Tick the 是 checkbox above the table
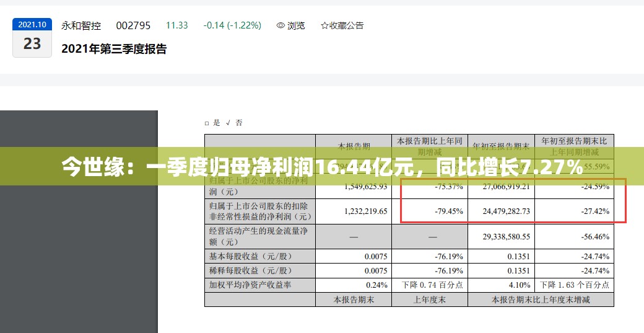This screenshot has width=644, height=333. (x=207, y=123)
